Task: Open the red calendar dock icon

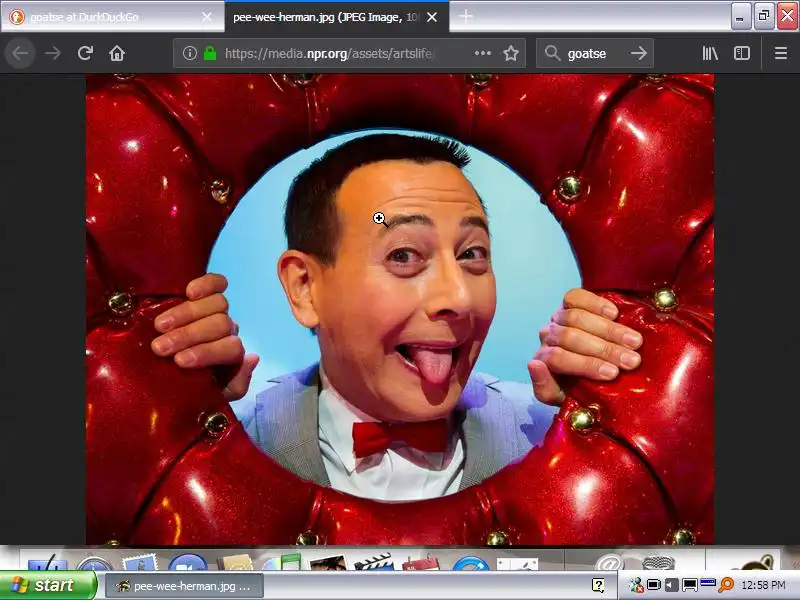Action: (x=420, y=563)
